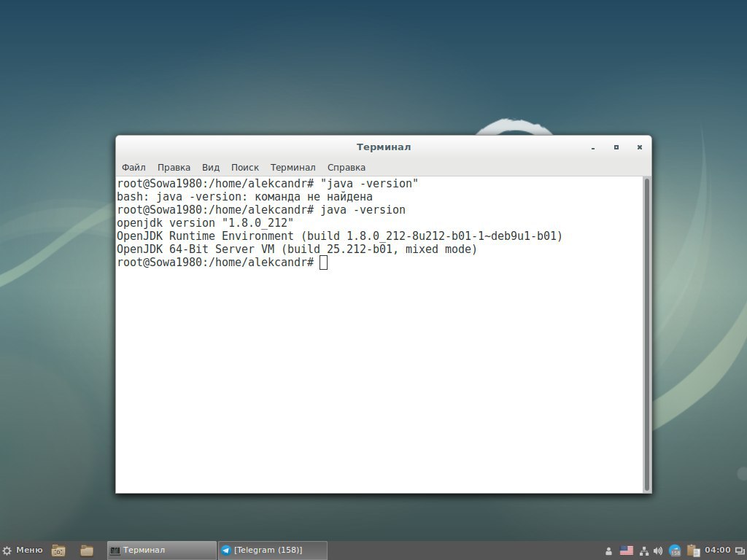Click the terminal vertical scrollbar
The width and height of the screenshot is (747, 560).
point(647,334)
